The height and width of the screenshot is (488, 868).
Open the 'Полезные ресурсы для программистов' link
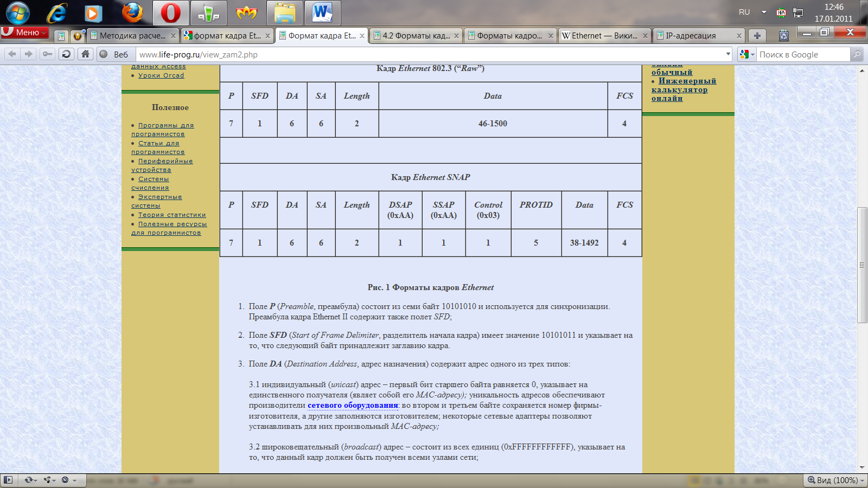click(169, 228)
